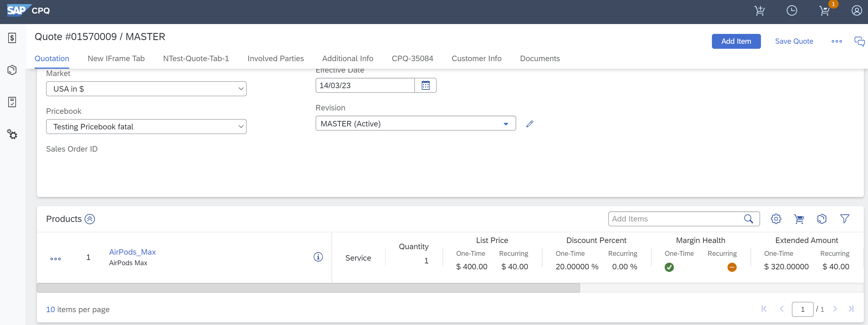Click Recurring discount 0.00 % value

click(624, 267)
